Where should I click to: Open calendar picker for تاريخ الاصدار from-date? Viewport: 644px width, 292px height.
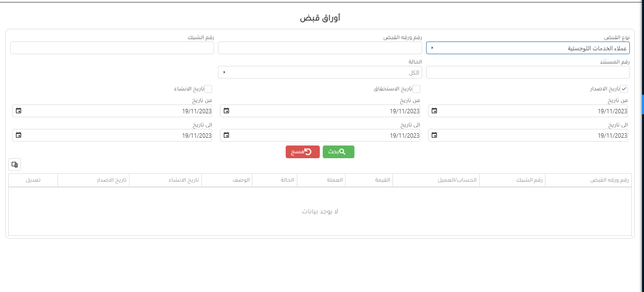click(x=434, y=111)
